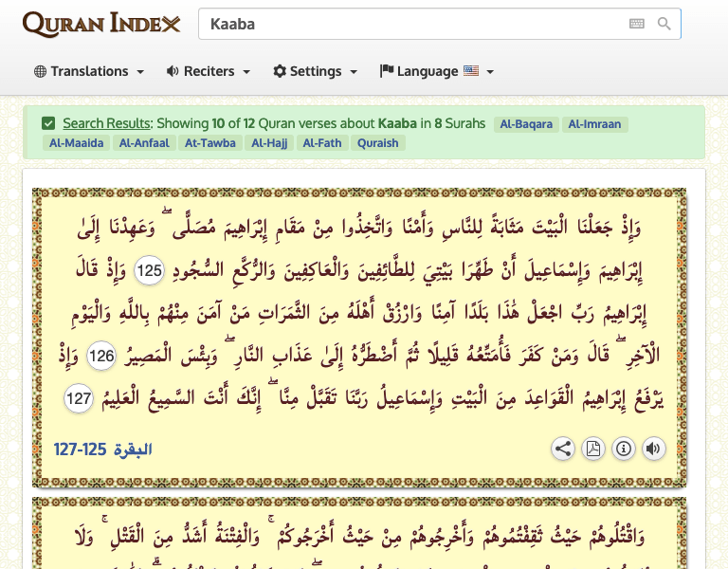Click the Quraish surah tag
This screenshot has width=728, height=569.
pyautogui.click(x=378, y=143)
